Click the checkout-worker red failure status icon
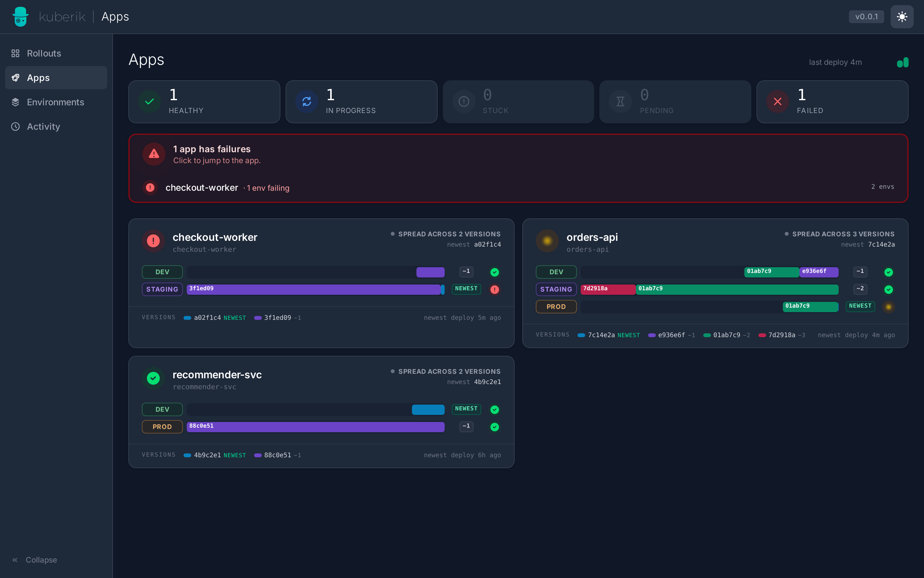Image resolution: width=924 pixels, height=578 pixels. (153, 241)
